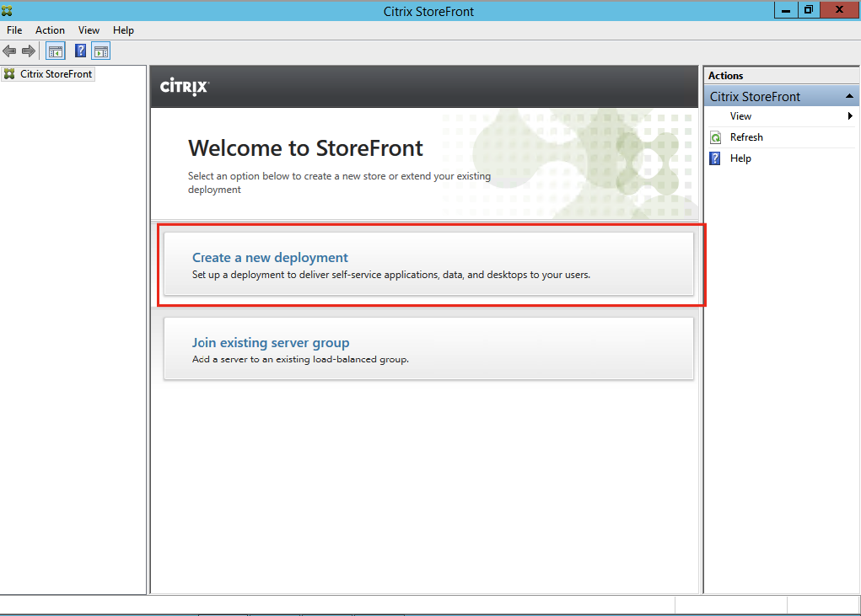Click Join existing server group link
The height and width of the screenshot is (616, 861).
coord(271,342)
